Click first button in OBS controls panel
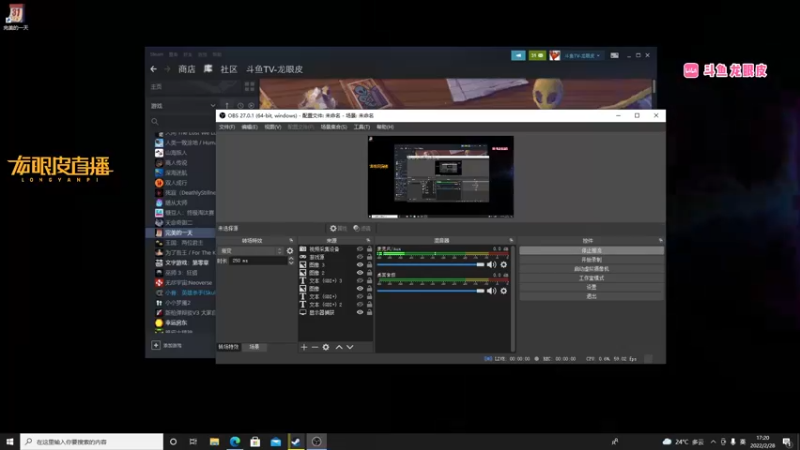 591,251
